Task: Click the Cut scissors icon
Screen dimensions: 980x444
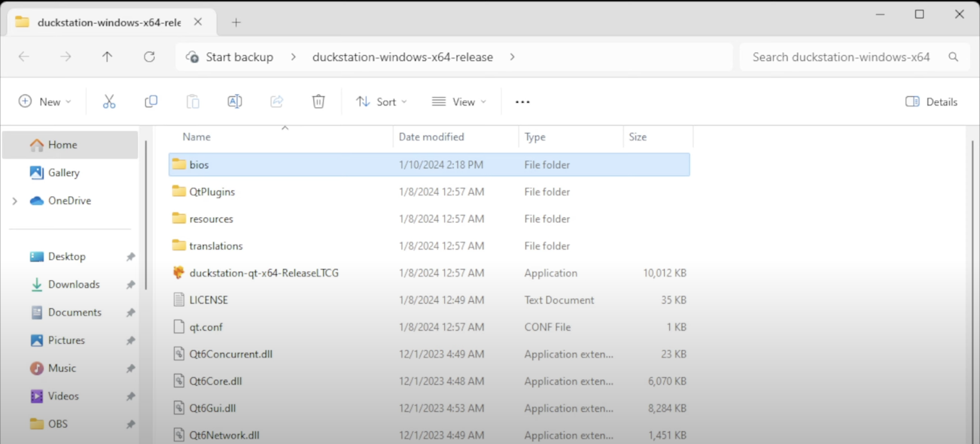Action: pos(109,102)
